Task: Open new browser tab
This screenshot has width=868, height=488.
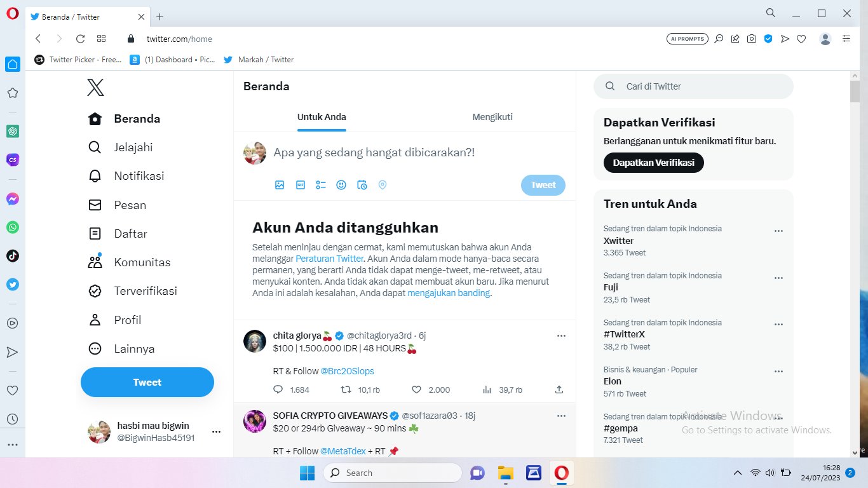Action: click(x=159, y=17)
